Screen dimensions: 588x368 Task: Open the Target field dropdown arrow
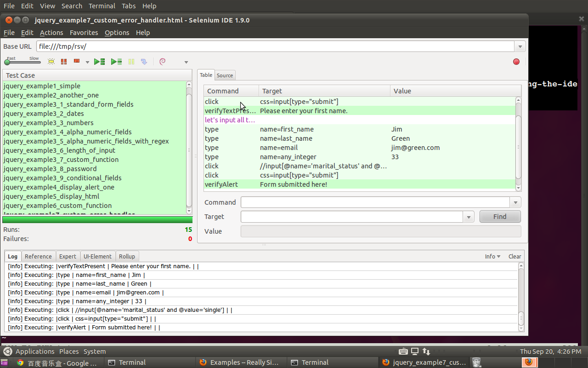(468, 217)
